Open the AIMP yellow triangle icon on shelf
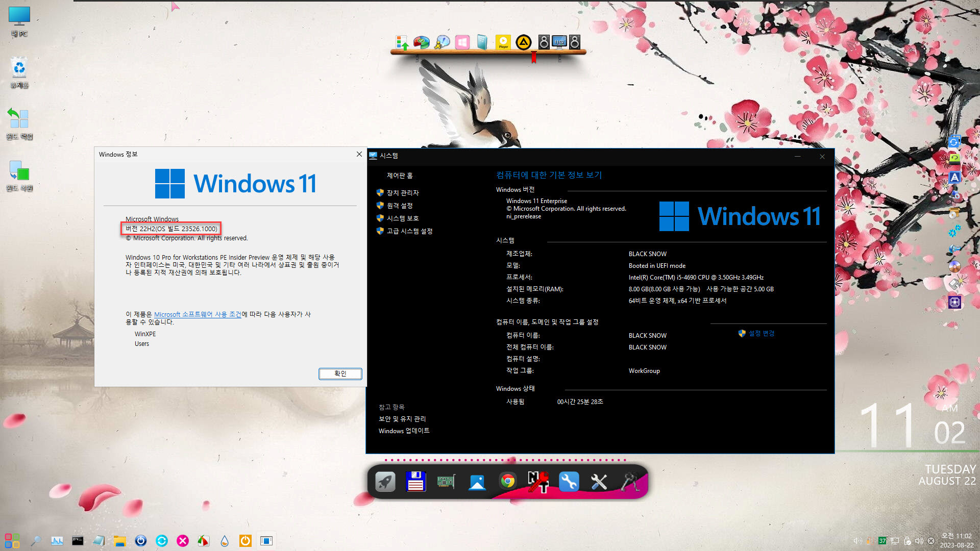The height and width of the screenshot is (551, 980). [x=523, y=42]
